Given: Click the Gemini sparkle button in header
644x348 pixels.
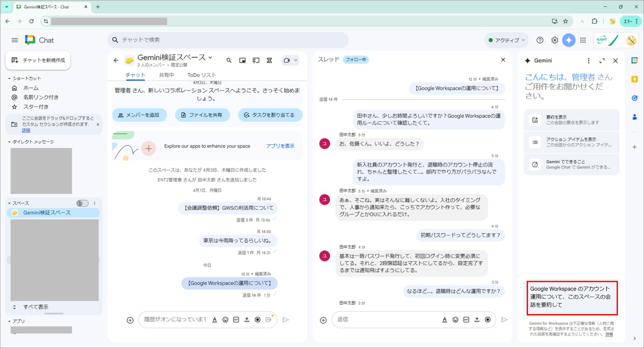Looking at the screenshot, I should (569, 40).
